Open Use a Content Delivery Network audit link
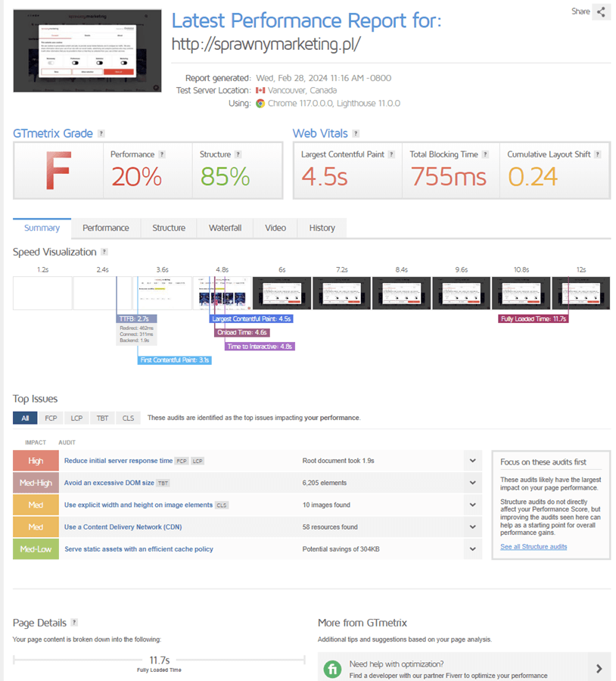 pos(123,527)
